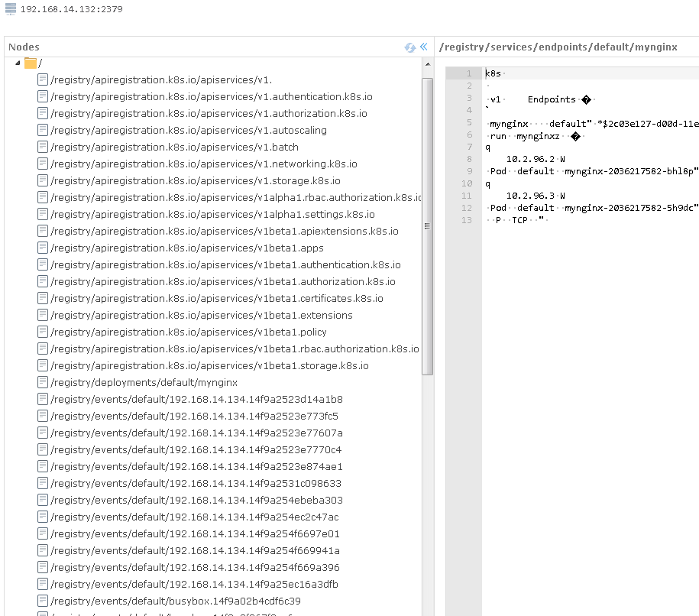The image size is (699, 616).
Task: Open v1beta1.storage.k8s.io apiservice node
Action: pos(209,365)
